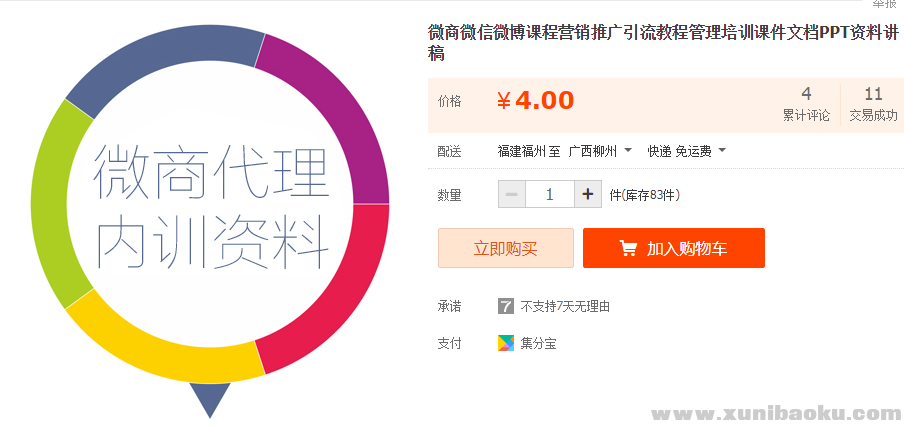Click the 集分宝 payment icon
Viewport: 904px width, 426px height.
(x=506, y=343)
